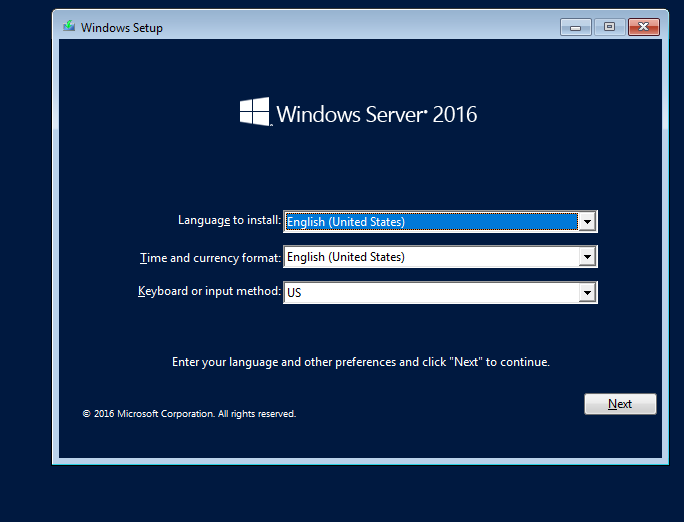Image resolution: width=684 pixels, height=522 pixels.
Task: Click the 'Windows Setup' title text
Action: coord(122,27)
